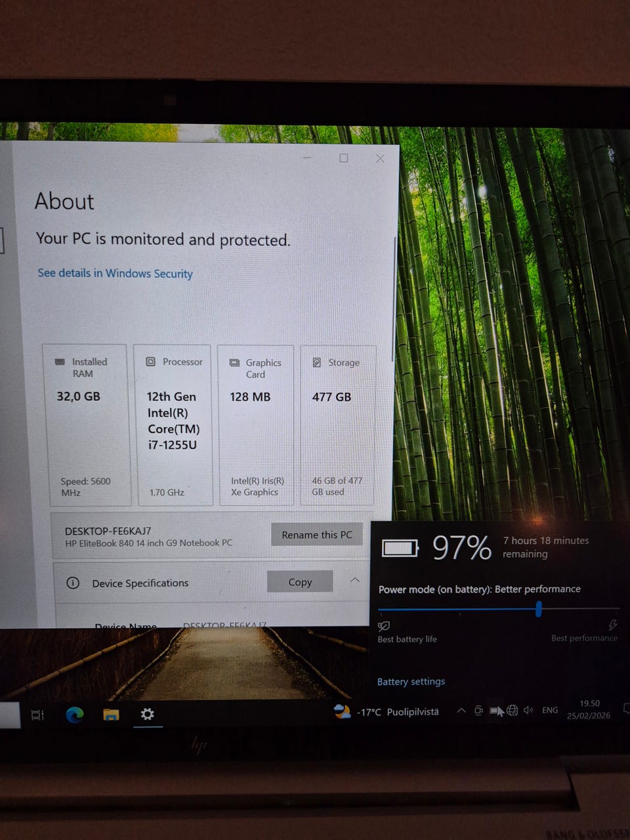Select the 32,0 GB RAM value

(78, 396)
